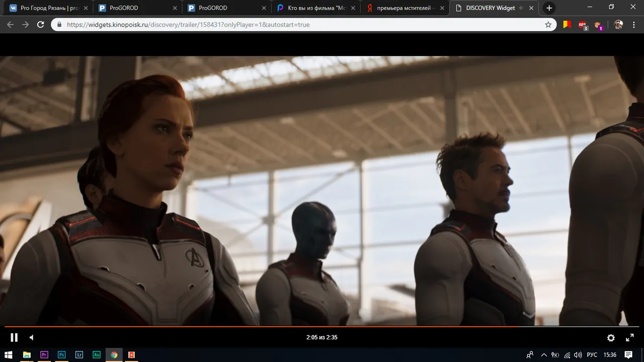644x362 pixels.
Task: Mute the video player sound
Action: coord(31,337)
